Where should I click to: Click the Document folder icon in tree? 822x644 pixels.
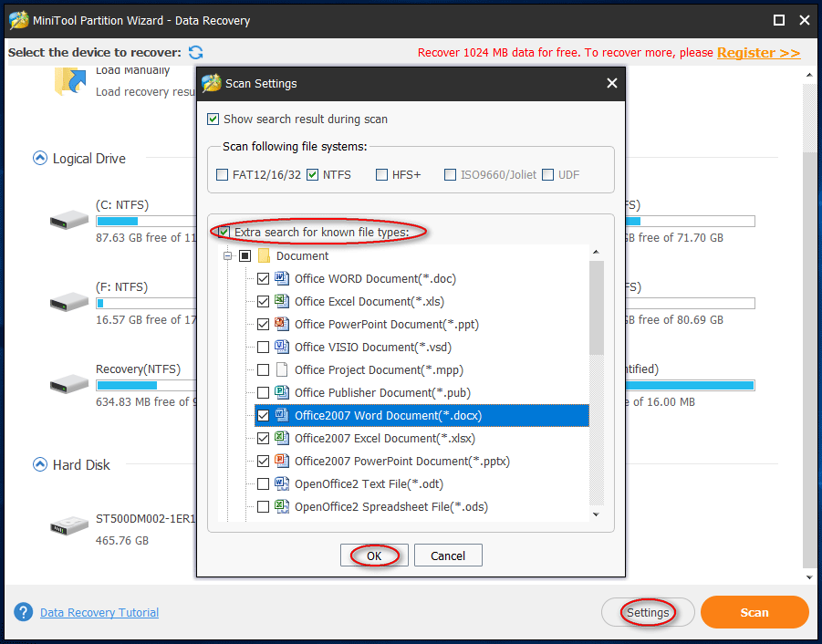coord(265,255)
